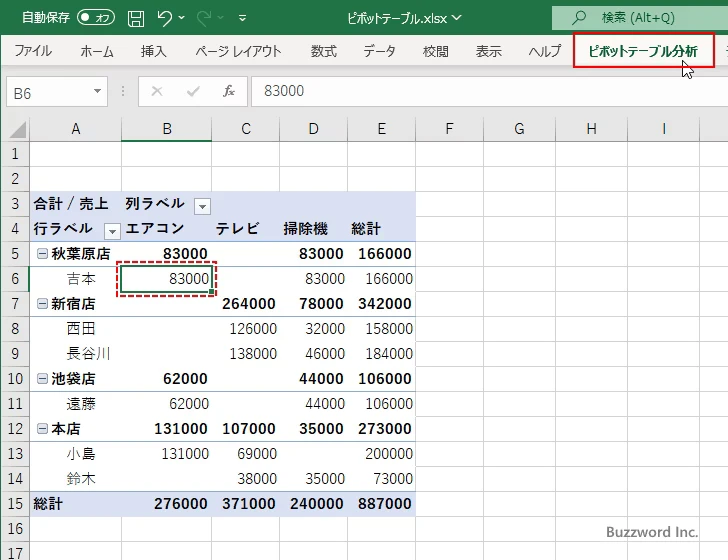Switch to the 挿入 tab
This screenshot has width=728, height=560.
tap(153, 51)
